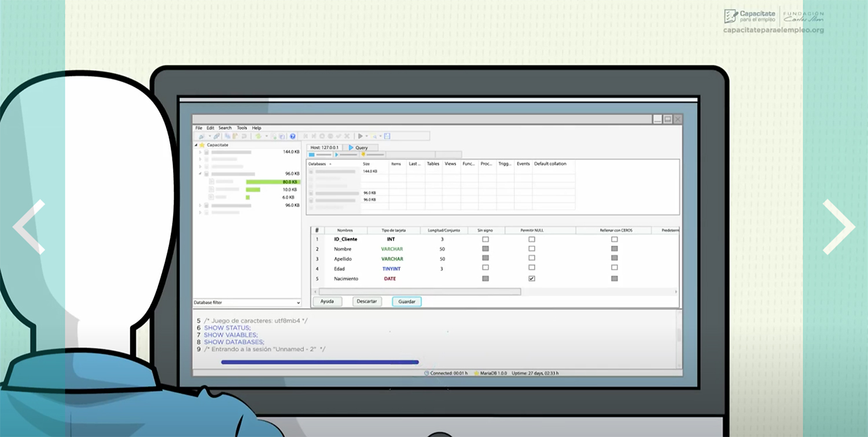This screenshot has width=868, height=437.
Task: Select the VARCHAR type of Nombre column
Action: coord(392,249)
